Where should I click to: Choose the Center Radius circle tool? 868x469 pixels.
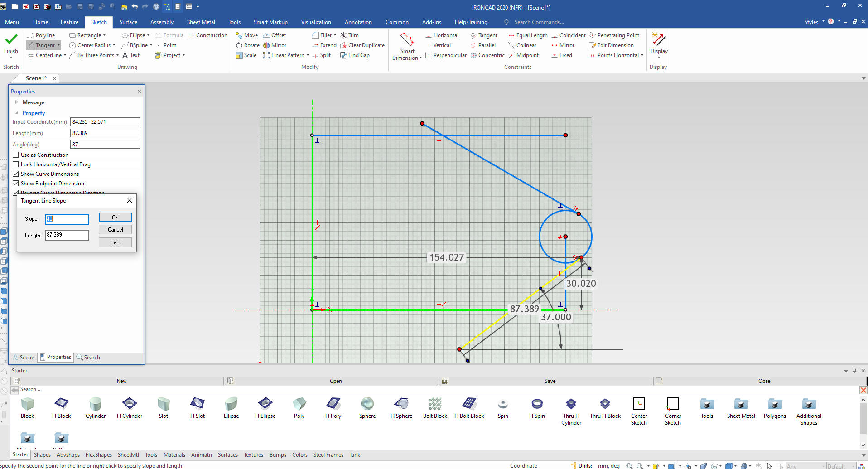coord(90,45)
